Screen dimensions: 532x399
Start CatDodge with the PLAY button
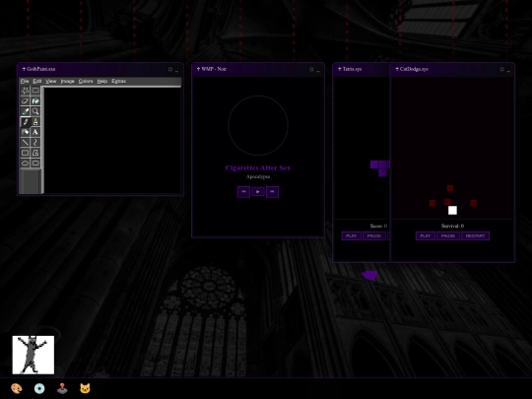point(426,235)
